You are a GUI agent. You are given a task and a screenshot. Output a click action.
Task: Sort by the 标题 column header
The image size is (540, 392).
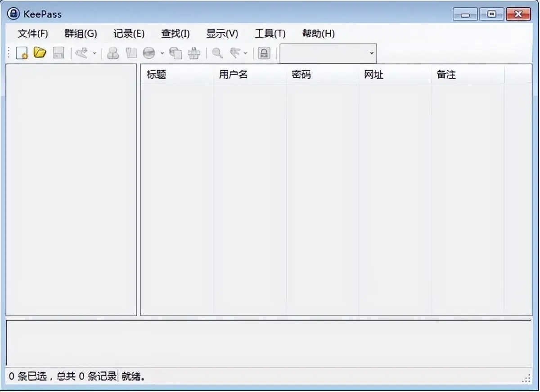point(177,75)
